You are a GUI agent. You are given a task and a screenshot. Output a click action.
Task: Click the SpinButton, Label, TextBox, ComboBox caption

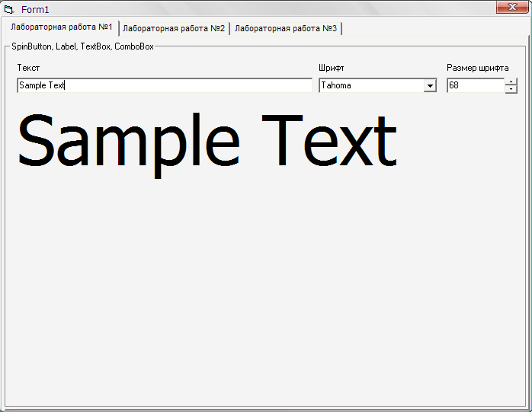82,46
